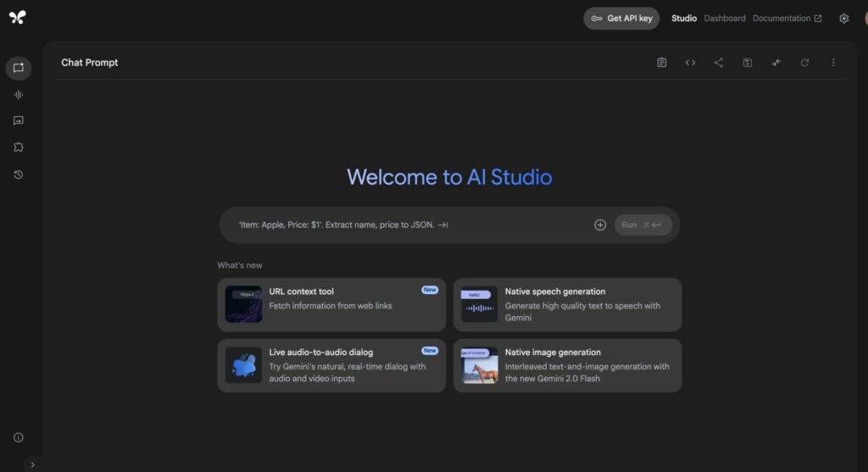Image resolution: width=868 pixels, height=472 pixels.
Task: Open the Documentation external link
Action: click(x=787, y=19)
